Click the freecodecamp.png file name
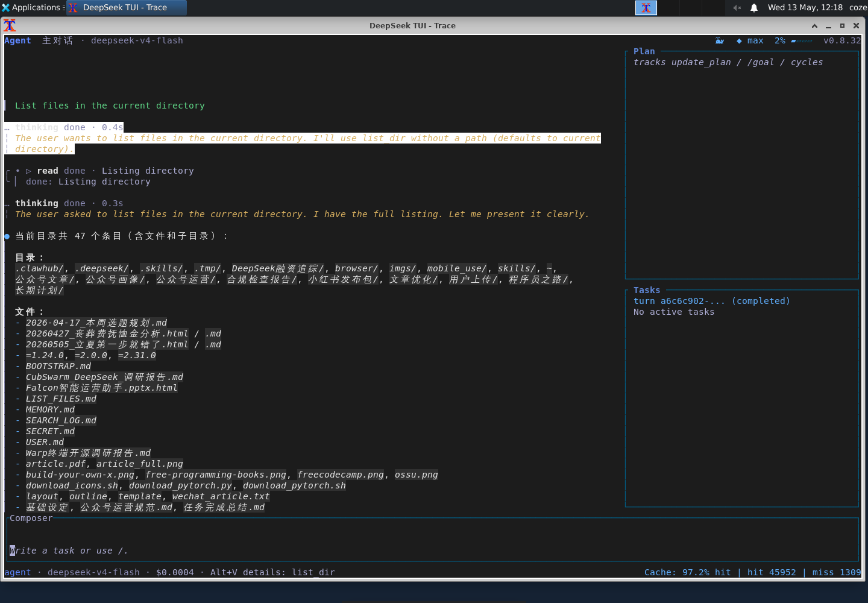The image size is (868, 603). click(341, 475)
